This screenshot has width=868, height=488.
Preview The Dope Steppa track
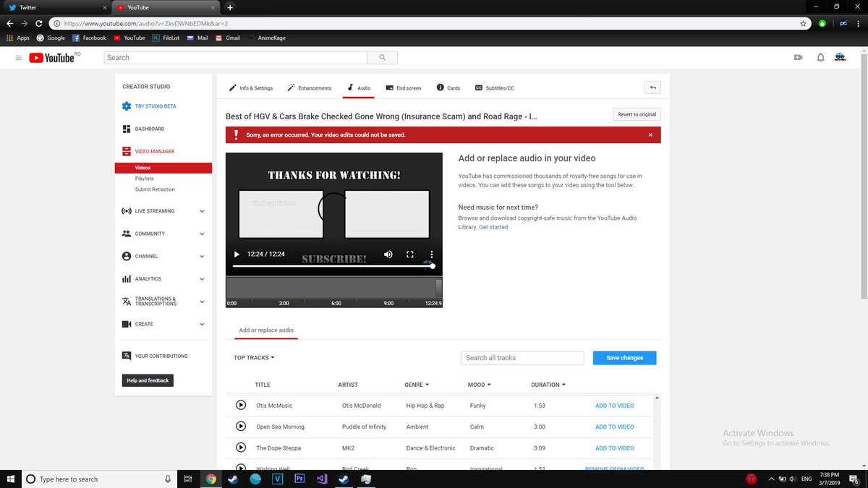click(241, 448)
